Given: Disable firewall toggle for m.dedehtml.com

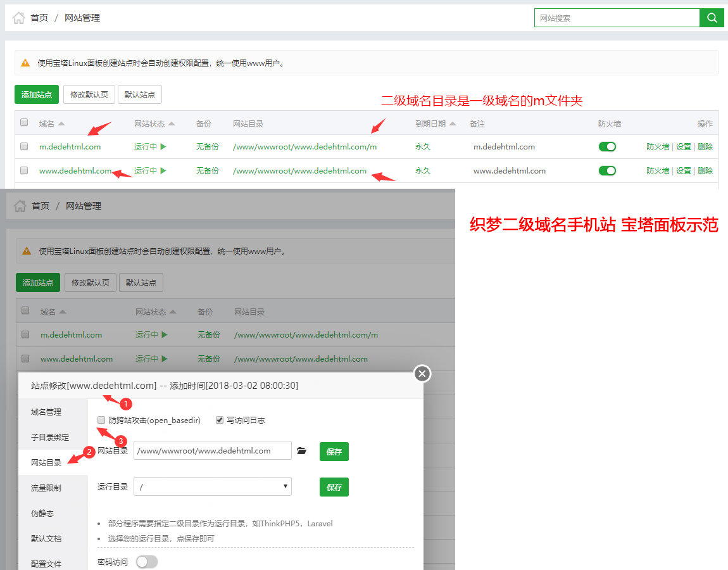Looking at the screenshot, I should (607, 146).
